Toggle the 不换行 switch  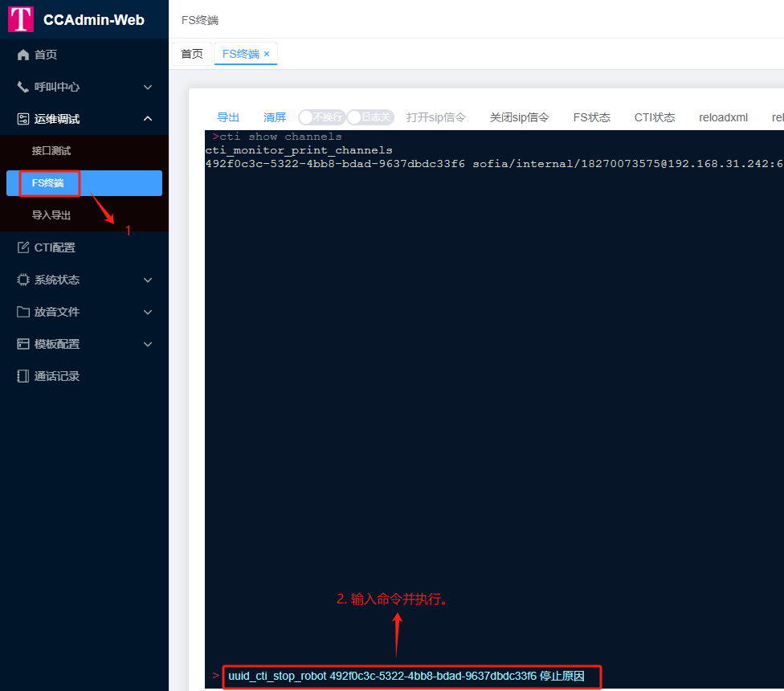(321, 117)
